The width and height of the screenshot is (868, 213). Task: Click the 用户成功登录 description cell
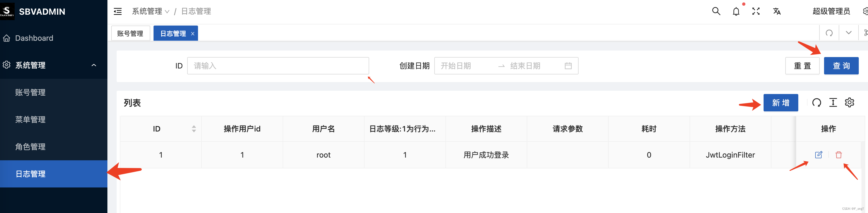(486, 155)
